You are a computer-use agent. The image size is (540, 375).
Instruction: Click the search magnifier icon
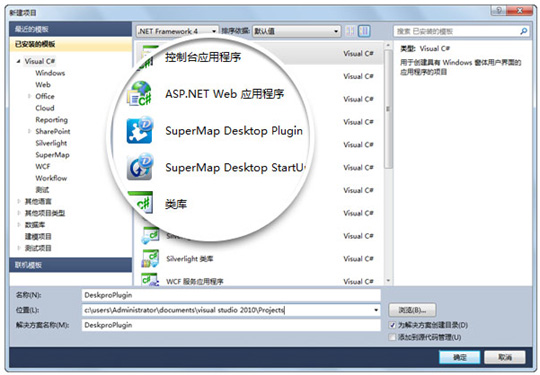click(x=523, y=31)
